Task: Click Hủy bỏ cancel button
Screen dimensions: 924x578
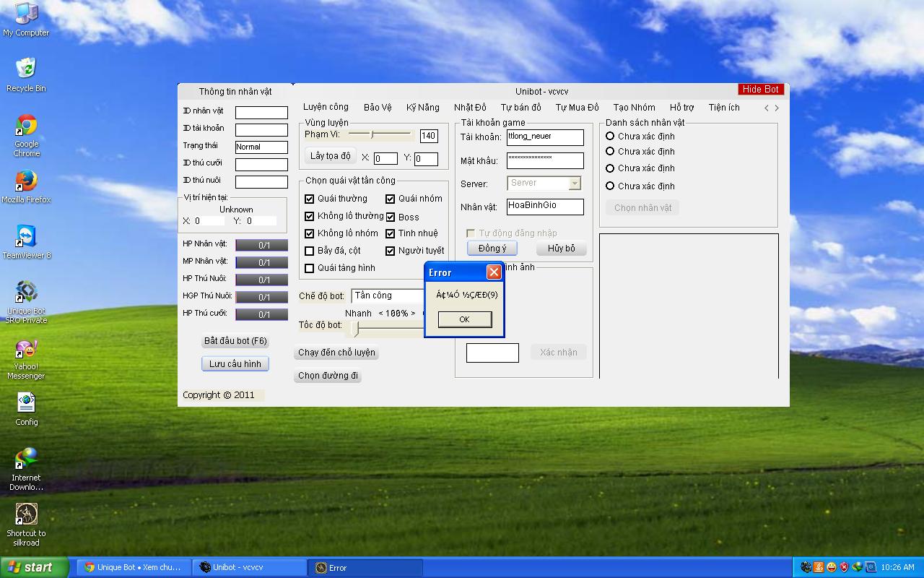Action: click(561, 248)
